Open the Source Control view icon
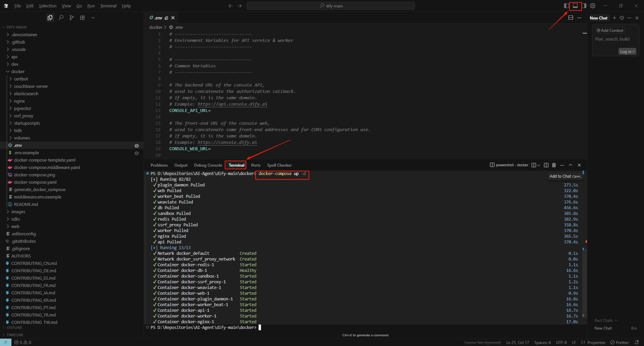Image resolution: width=644 pixels, height=346 pixels. click(x=71, y=18)
